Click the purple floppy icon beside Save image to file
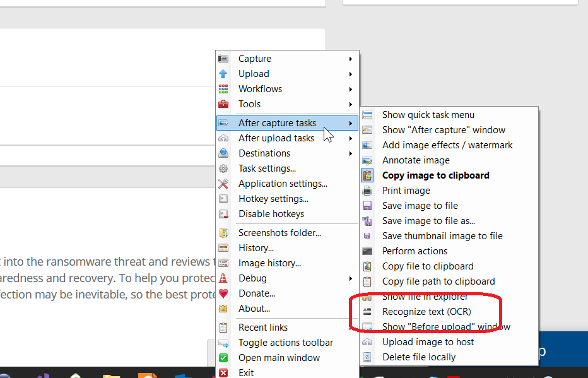 367,206
